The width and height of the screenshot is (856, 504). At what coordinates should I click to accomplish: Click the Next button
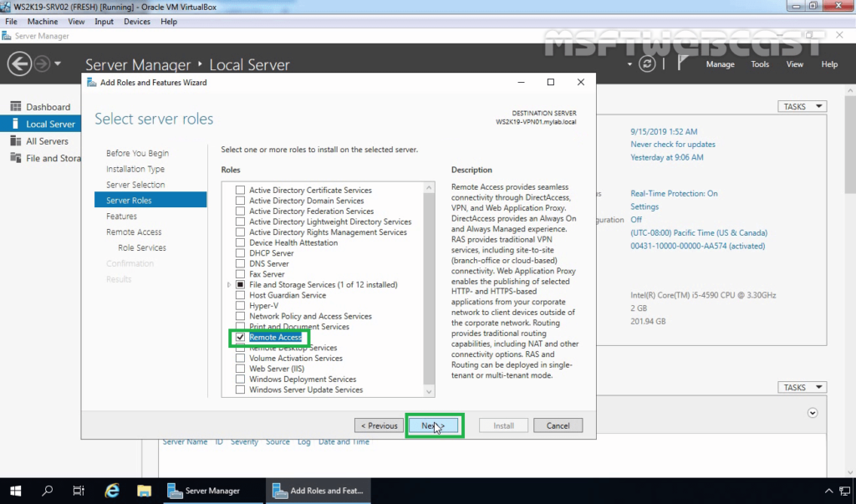pyautogui.click(x=433, y=425)
